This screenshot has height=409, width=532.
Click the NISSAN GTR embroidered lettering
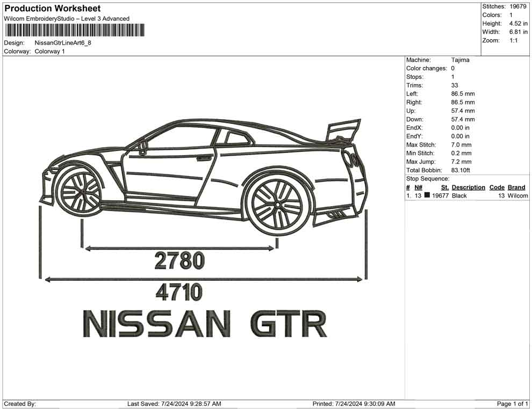tap(204, 322)
